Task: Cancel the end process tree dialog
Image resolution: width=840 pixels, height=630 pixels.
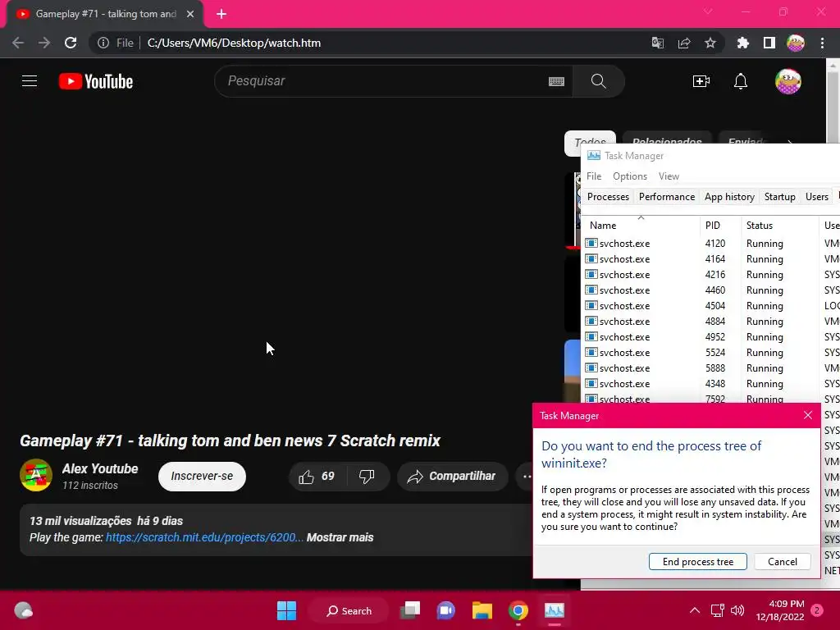Action: pyautogui.click(x=782, y=561)
